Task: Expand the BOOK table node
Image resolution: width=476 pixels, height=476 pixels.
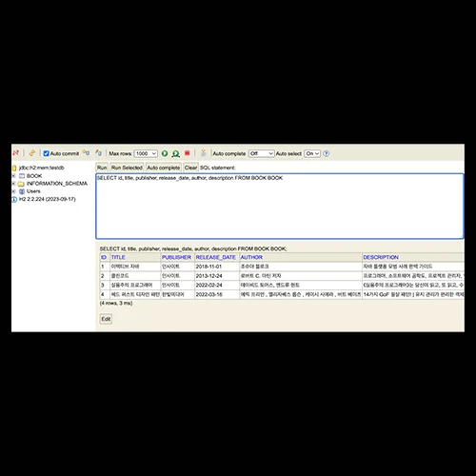Action: click(x=13, y=176)
